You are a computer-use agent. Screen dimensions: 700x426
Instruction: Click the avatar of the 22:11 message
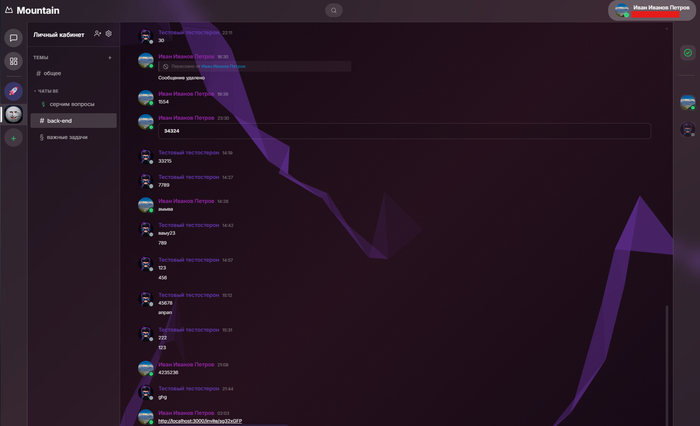point(146,36)
